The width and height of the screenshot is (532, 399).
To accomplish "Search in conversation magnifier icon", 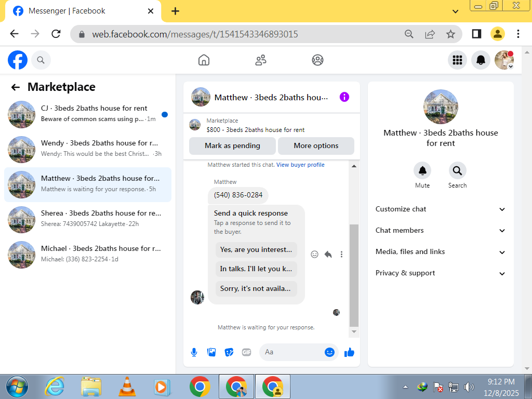I will click(457, 170).
